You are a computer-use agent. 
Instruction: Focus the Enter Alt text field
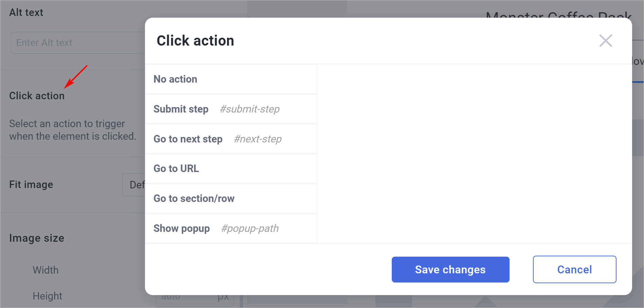tap(78, 43)
